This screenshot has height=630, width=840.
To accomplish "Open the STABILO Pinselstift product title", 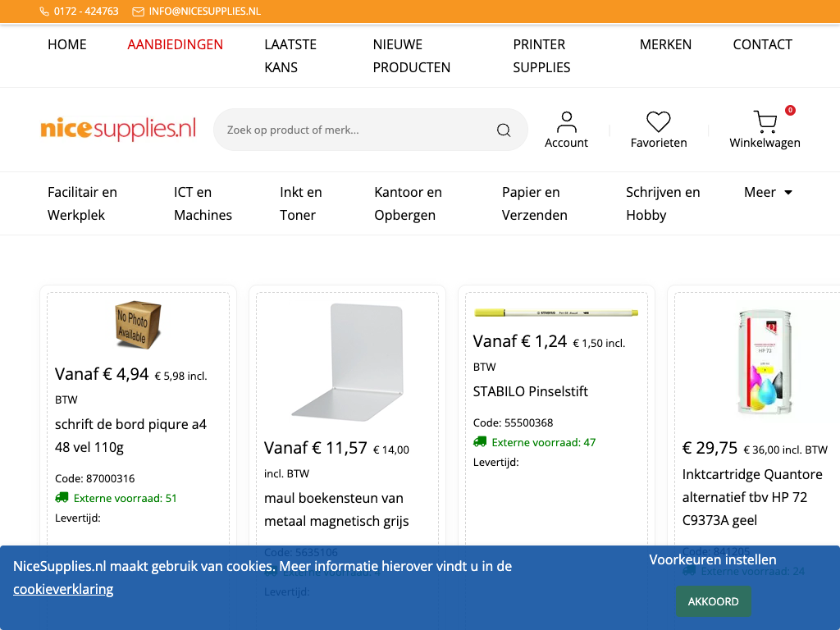I will [x=531, y=391].
